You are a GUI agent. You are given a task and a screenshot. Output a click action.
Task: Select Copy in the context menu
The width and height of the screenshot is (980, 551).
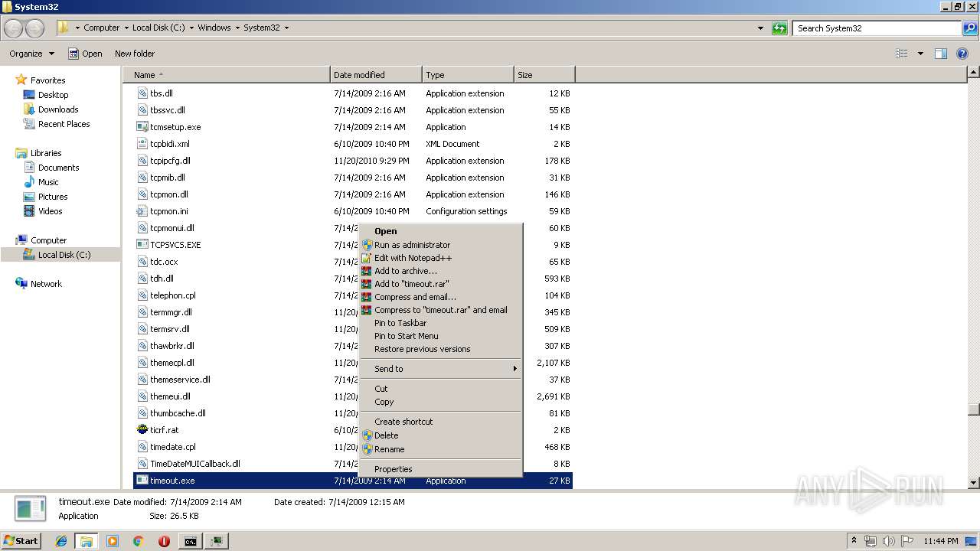tap(441, 402)
